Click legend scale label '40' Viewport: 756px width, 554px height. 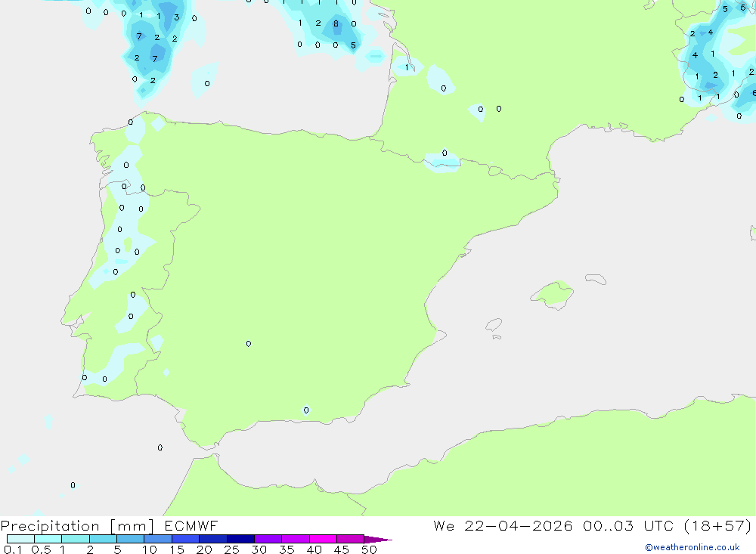314,549
